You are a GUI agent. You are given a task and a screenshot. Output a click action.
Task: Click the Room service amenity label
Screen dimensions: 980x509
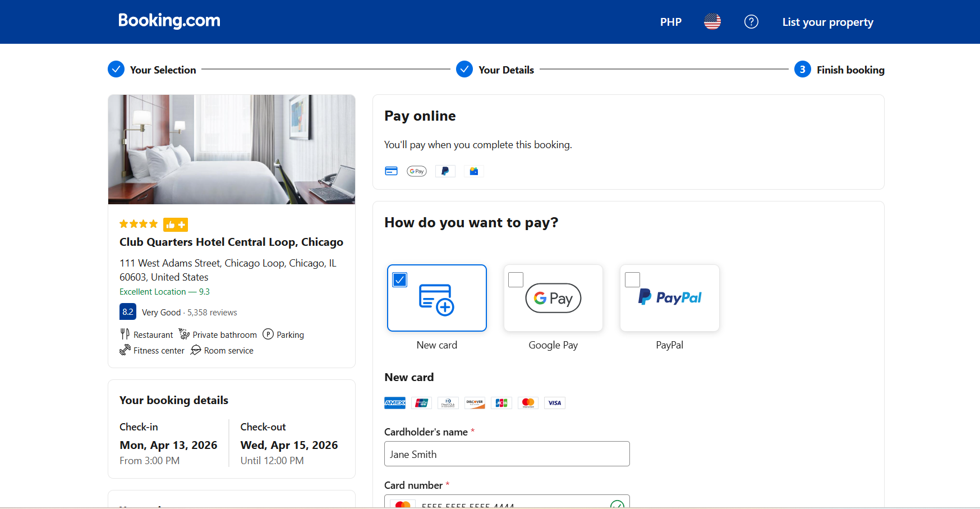[x=229, y=351]
